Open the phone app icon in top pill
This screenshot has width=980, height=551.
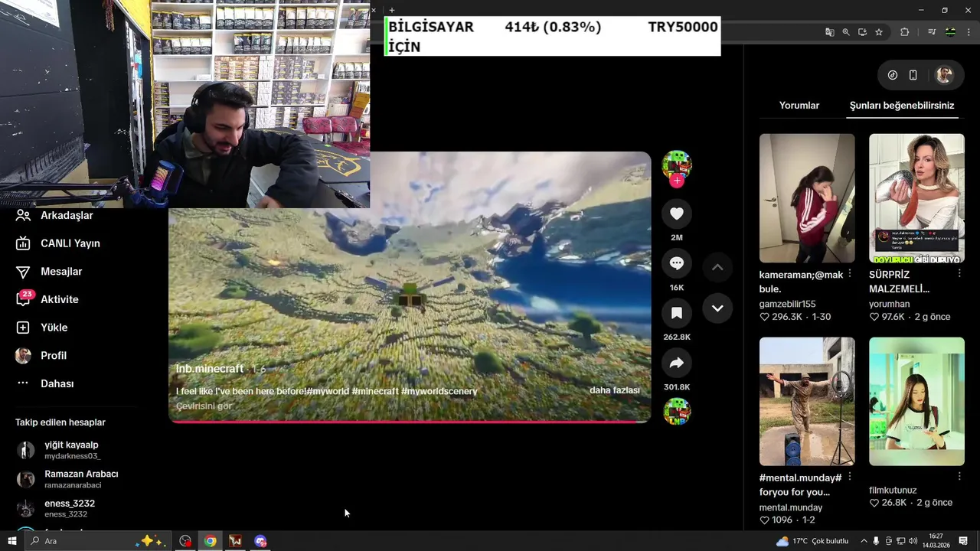(913, 75)
